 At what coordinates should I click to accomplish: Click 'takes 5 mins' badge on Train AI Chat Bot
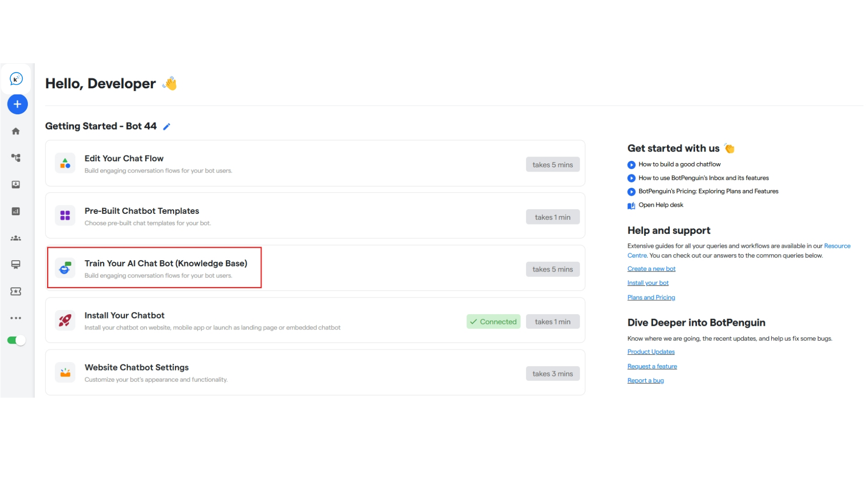(553, 269)
